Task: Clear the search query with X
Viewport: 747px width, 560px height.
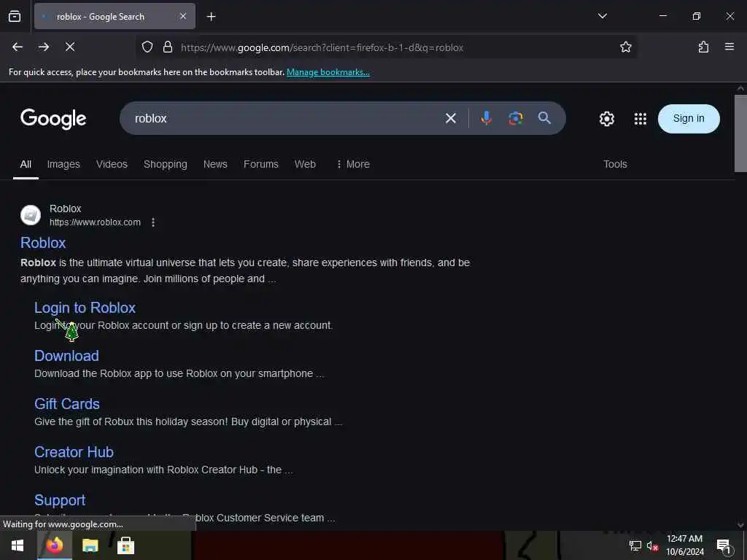Action: (x=451, y=118)
